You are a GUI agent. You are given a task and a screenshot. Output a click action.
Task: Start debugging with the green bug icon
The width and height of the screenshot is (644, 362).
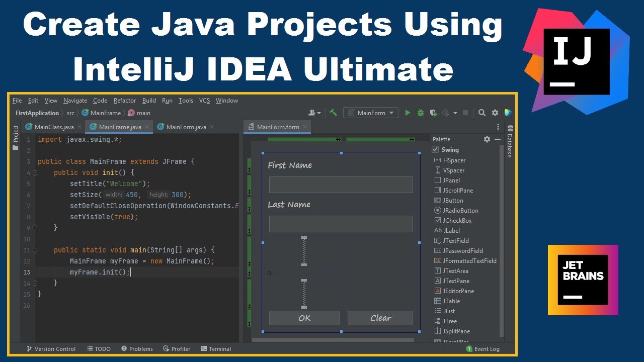point(421,113)
